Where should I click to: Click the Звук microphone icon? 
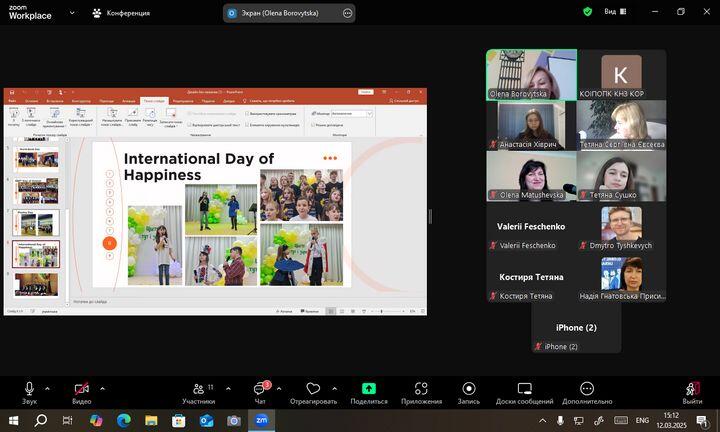[29, 388]
